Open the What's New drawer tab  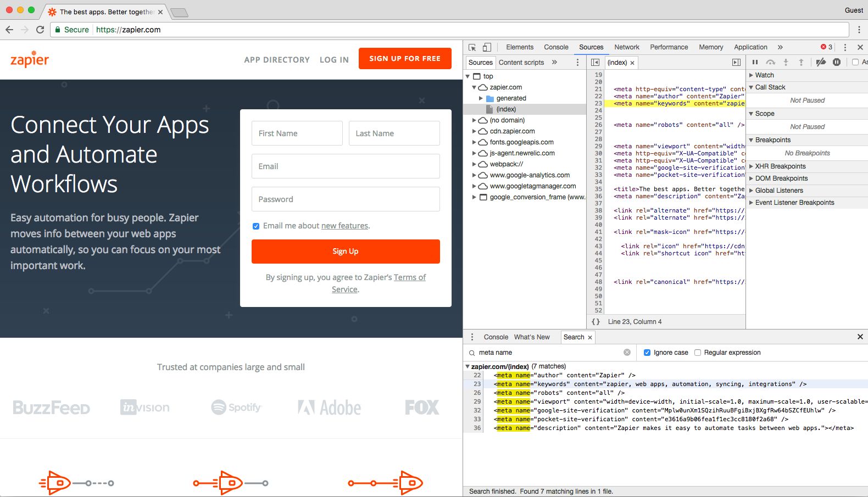coord(532,337)
